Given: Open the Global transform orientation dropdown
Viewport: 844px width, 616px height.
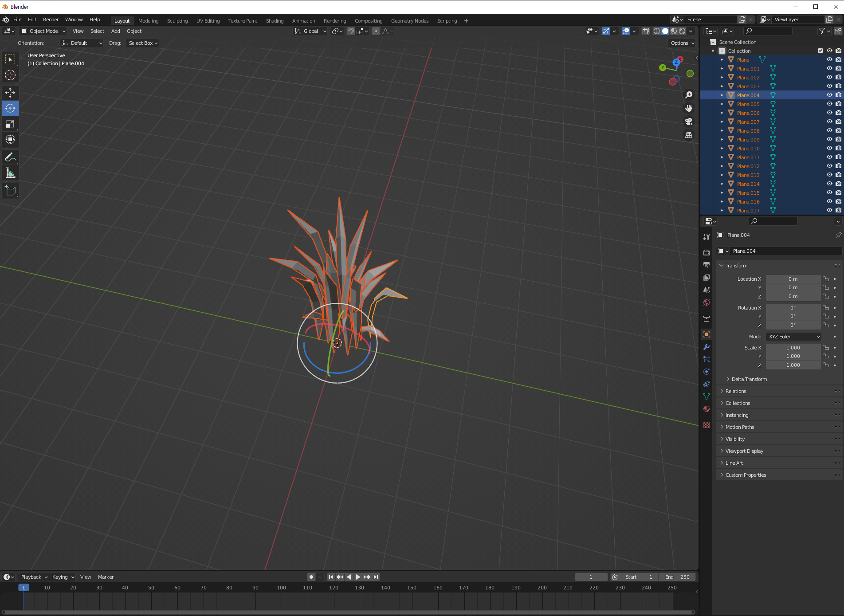Looking at the screenshot, I should tap(310, 31).
